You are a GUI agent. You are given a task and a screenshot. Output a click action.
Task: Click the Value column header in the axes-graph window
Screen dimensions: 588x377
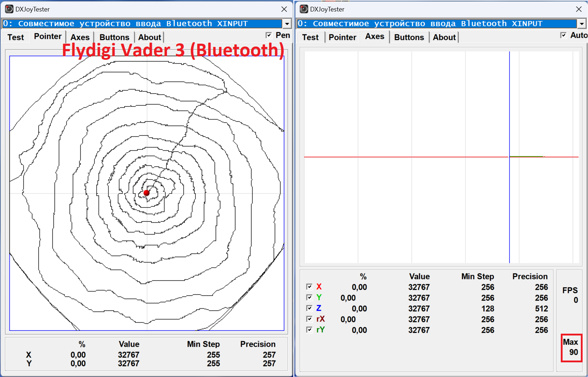pos(419,276)
